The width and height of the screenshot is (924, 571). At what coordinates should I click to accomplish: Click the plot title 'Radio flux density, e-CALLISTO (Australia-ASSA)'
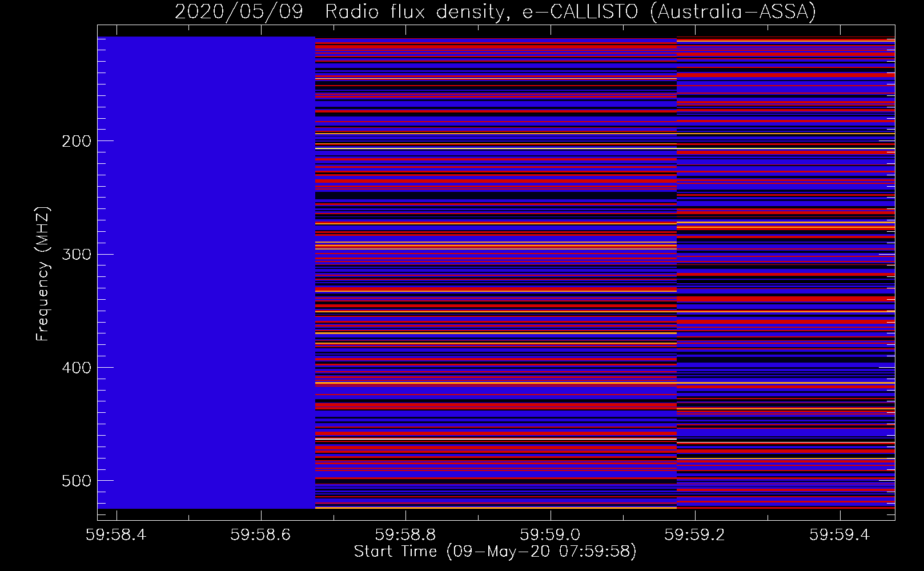coord(571,12)
